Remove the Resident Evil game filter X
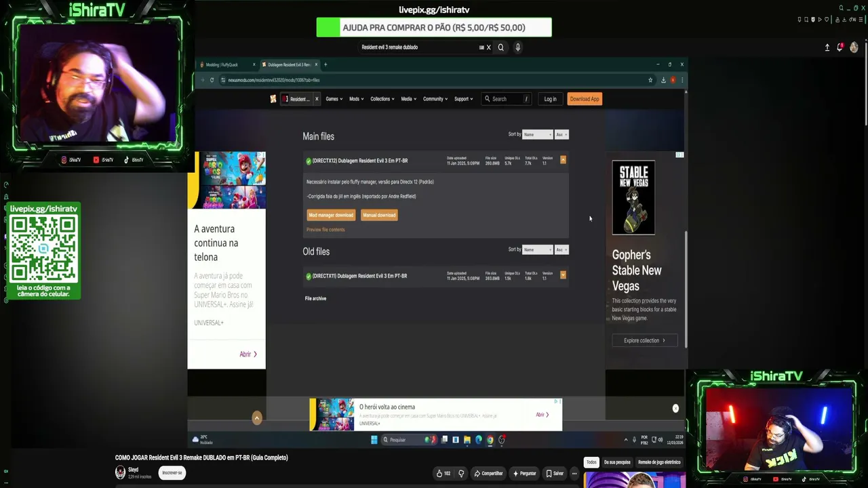Viewport: 868px width, 488px height. (316, 99)
